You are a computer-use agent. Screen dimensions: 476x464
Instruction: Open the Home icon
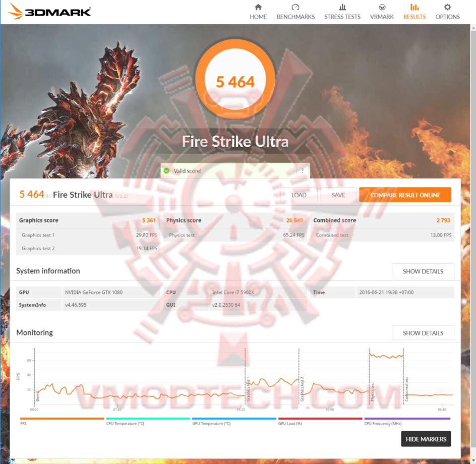click(258, 7)
